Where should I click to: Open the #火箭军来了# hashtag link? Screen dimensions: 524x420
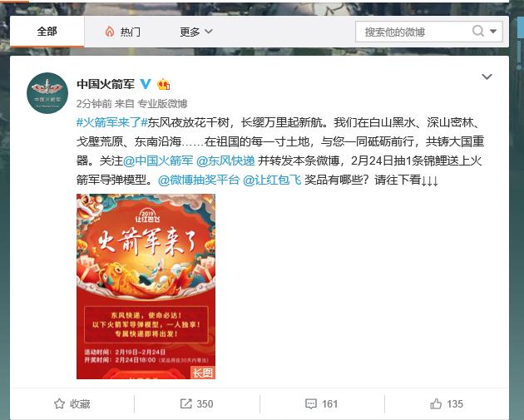pyautogui.click(x=112, y=122)
